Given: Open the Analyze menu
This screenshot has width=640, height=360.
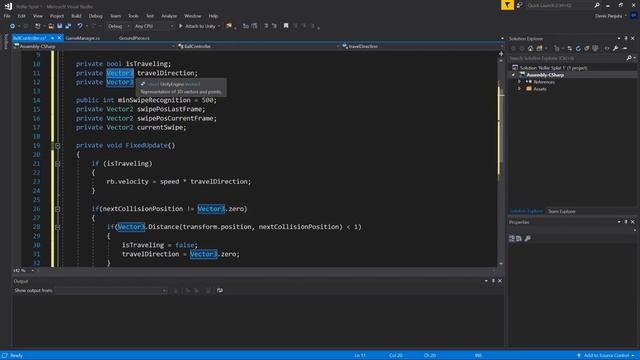Looking at the screenshot, I should point(169,16).
